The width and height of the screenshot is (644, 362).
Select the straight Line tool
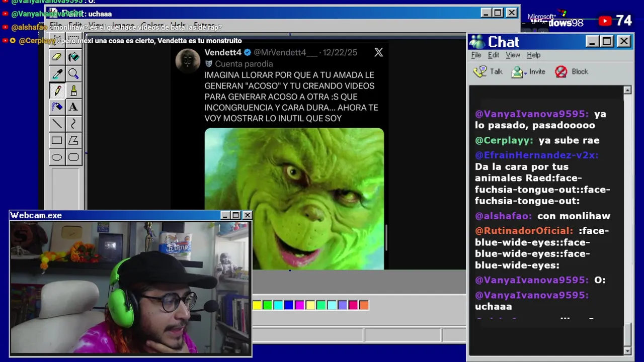pyautogui.click(x=56, y=124)
